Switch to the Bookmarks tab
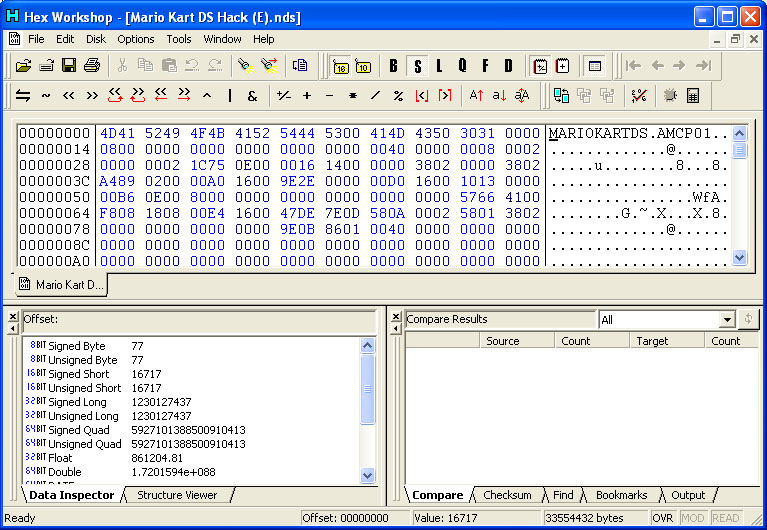 pyautogui.click(x=621, y=495)
